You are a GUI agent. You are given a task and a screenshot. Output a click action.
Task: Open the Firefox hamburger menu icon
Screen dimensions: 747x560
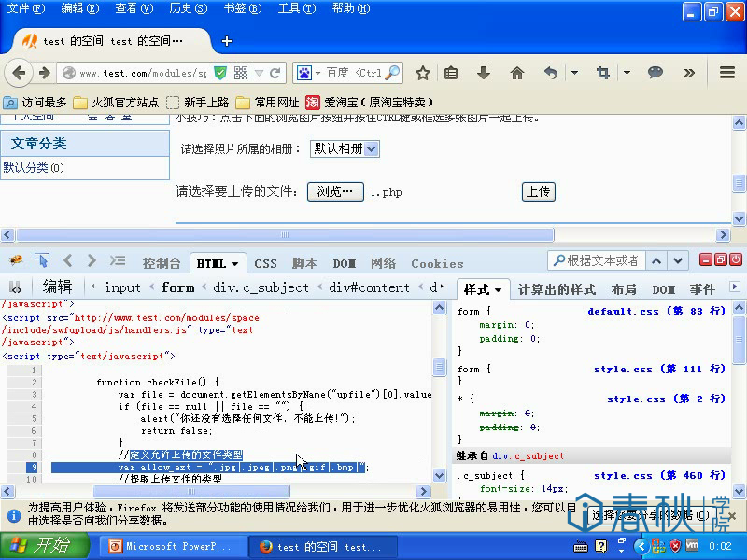pos(727,71)
